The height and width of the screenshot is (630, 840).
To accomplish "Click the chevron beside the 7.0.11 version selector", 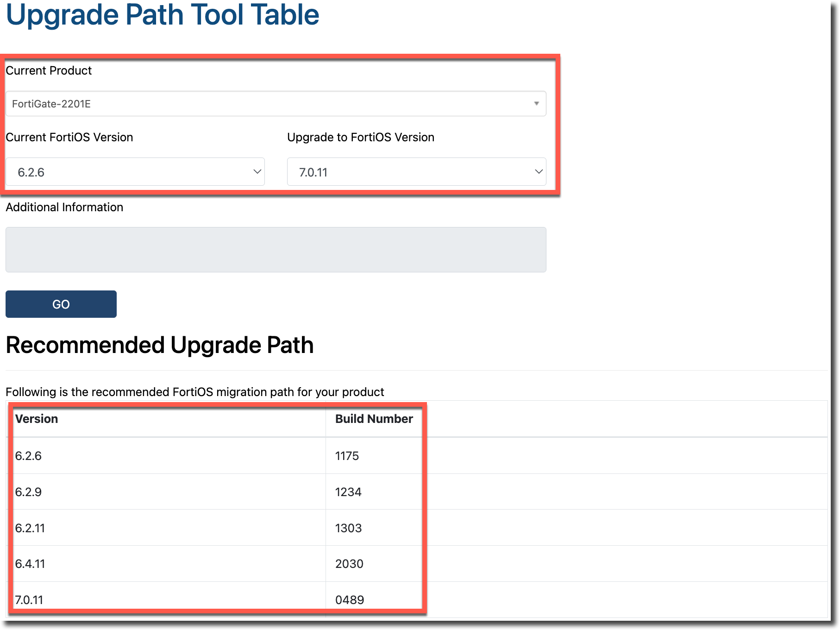I will (539, 172).
